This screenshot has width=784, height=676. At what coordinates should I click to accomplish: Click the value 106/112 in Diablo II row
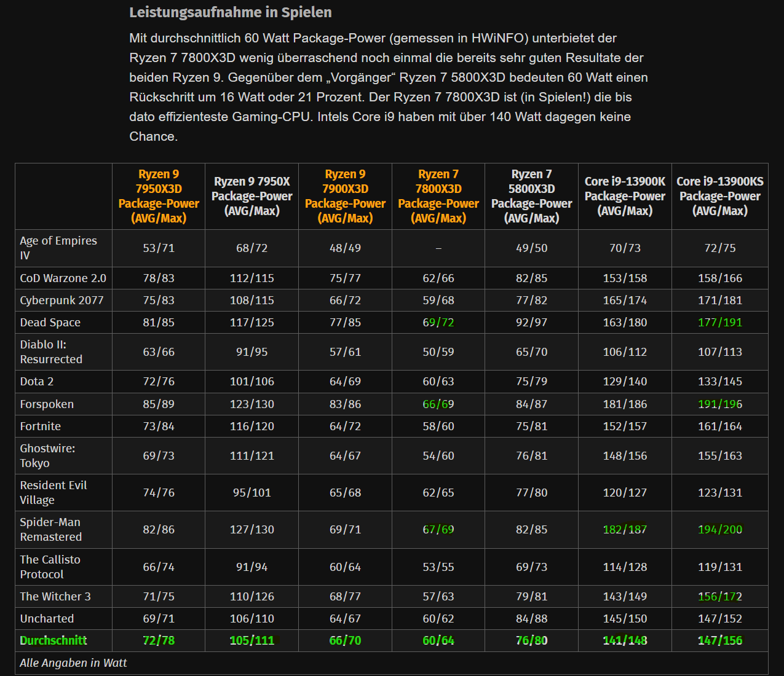625,352
